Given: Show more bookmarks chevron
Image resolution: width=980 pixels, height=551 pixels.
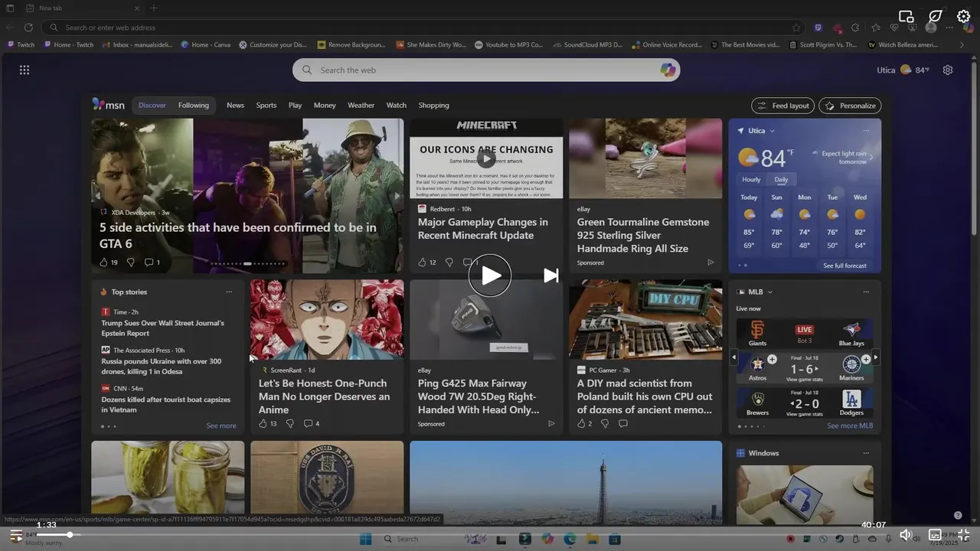Looking at the screenshot, I should (962, 44).
